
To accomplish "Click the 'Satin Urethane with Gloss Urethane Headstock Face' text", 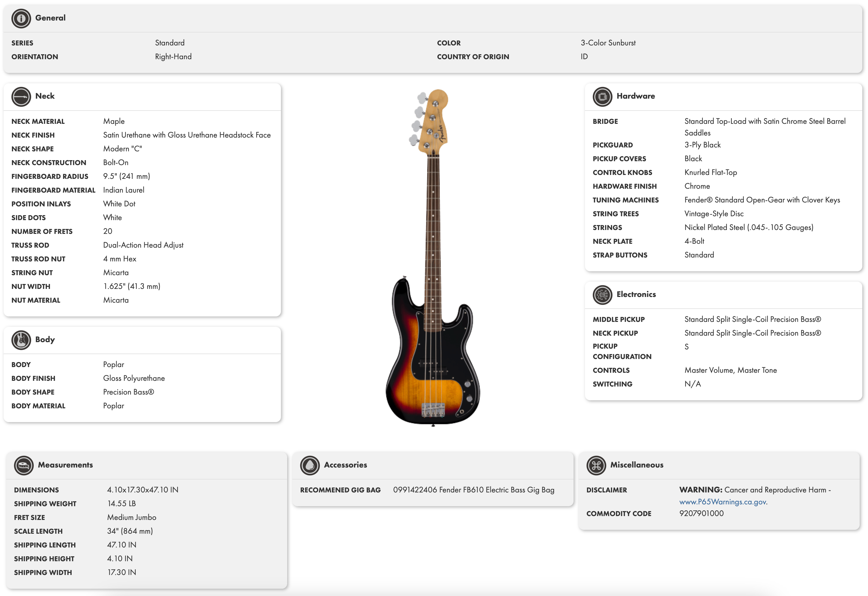I will click(187, 135).
